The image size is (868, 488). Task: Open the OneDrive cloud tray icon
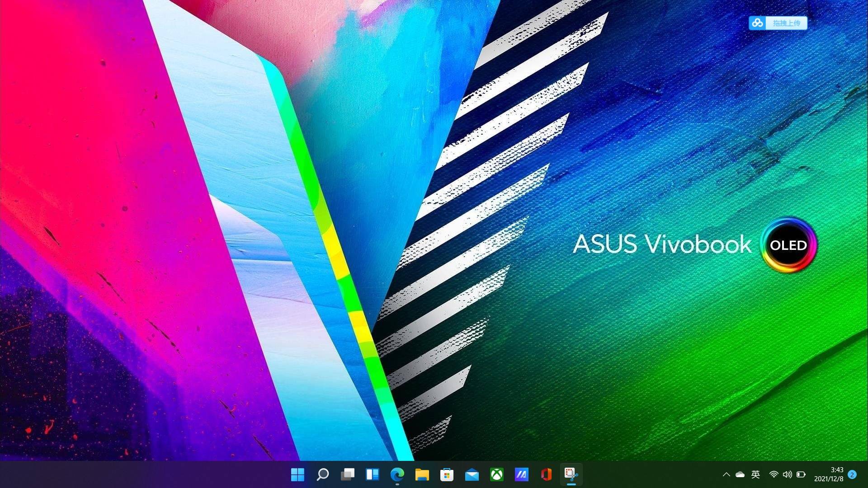[740, 474]
